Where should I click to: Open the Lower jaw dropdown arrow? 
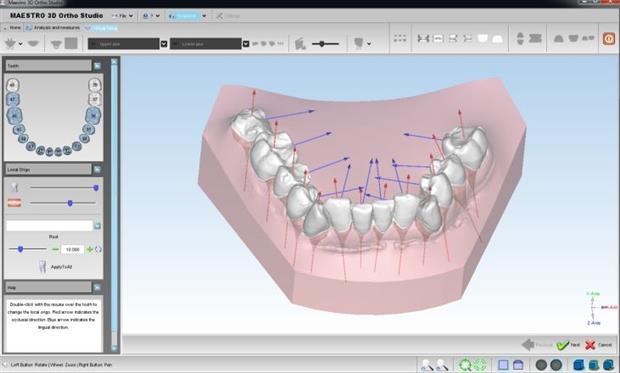pos(246,44)
